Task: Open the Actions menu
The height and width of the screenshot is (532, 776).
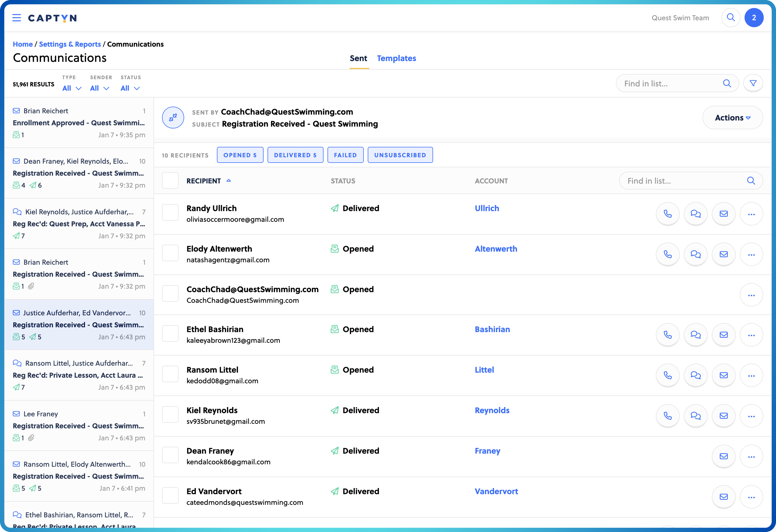Action: click(x=732, y=118)
